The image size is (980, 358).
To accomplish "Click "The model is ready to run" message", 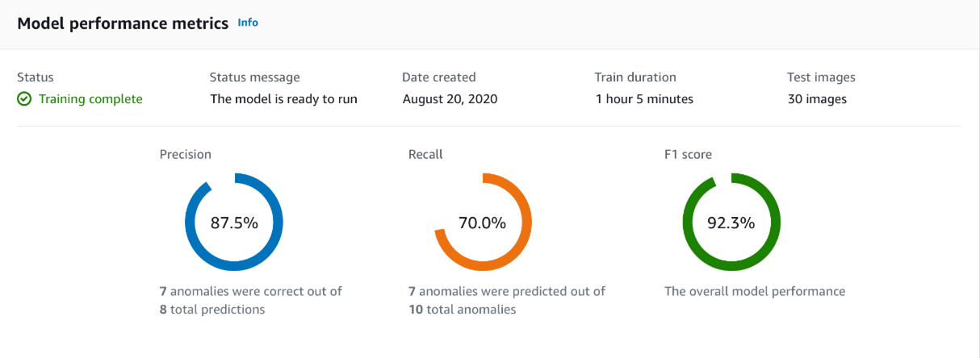I will pos(283,99).
